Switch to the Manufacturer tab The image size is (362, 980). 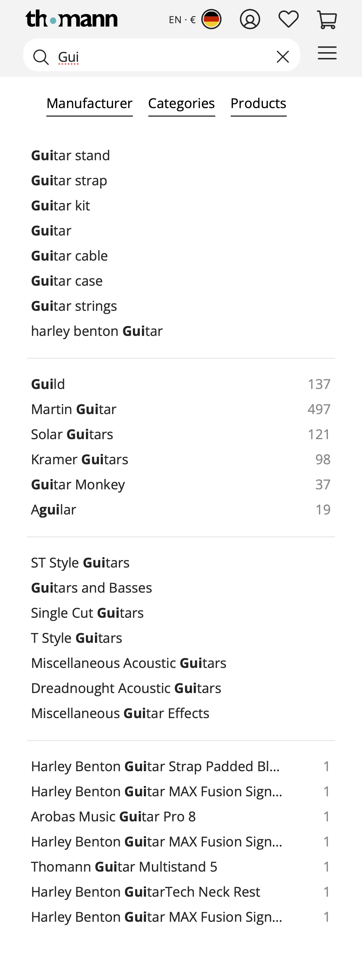pos(89,104)
